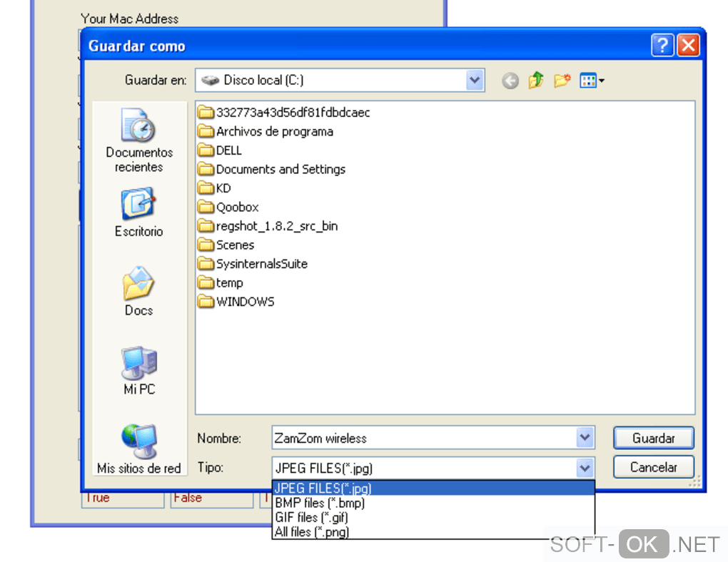Click the help question mark button

click(662, 46)
